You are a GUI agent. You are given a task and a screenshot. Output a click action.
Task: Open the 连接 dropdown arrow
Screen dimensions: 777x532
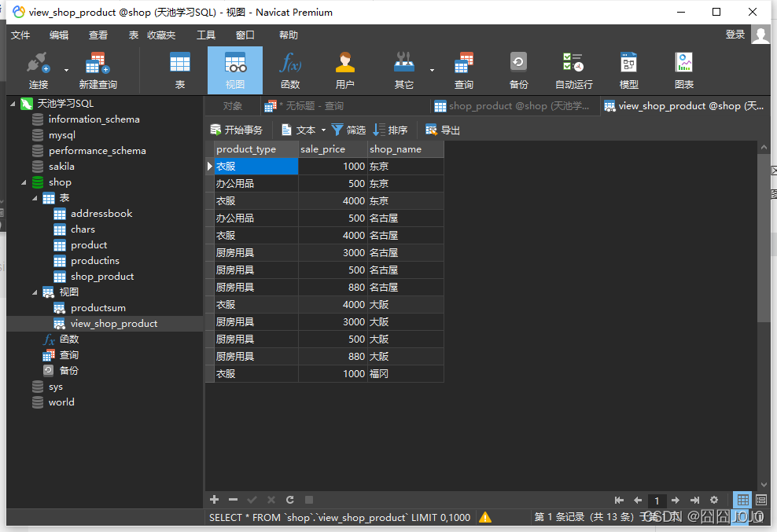click(x=66, y=71)
